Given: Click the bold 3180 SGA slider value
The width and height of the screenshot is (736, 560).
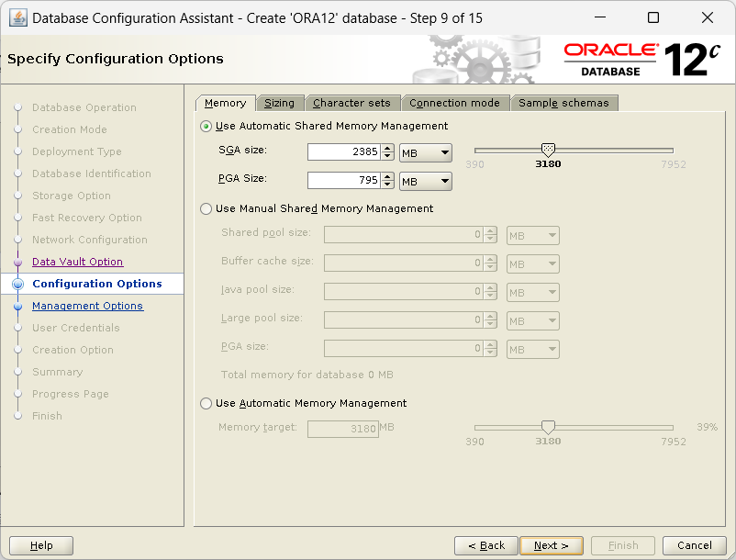Looking at the screenshot, I should [x=548, y=164].
